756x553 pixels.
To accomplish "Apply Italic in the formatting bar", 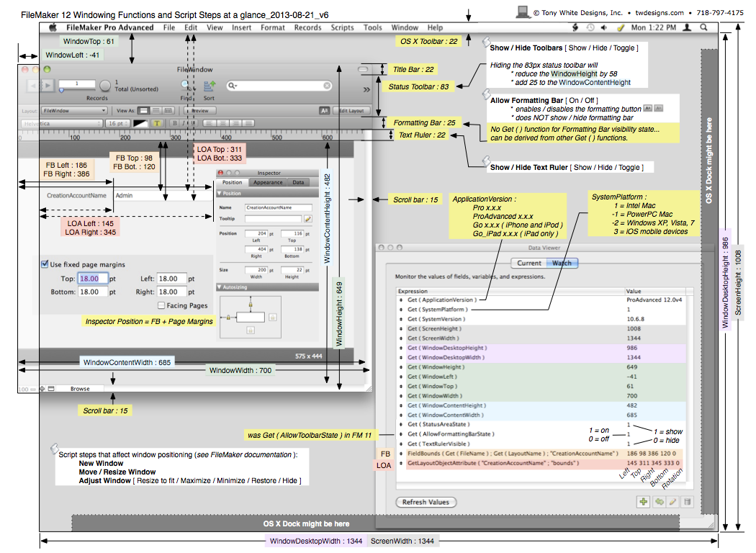I will pyautogui.click(x=183, y=123).
